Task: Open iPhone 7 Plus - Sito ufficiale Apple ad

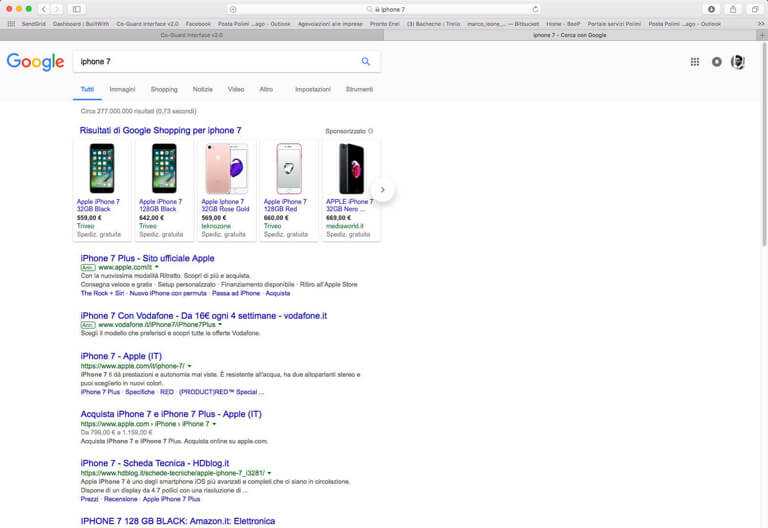Action: 147,258
